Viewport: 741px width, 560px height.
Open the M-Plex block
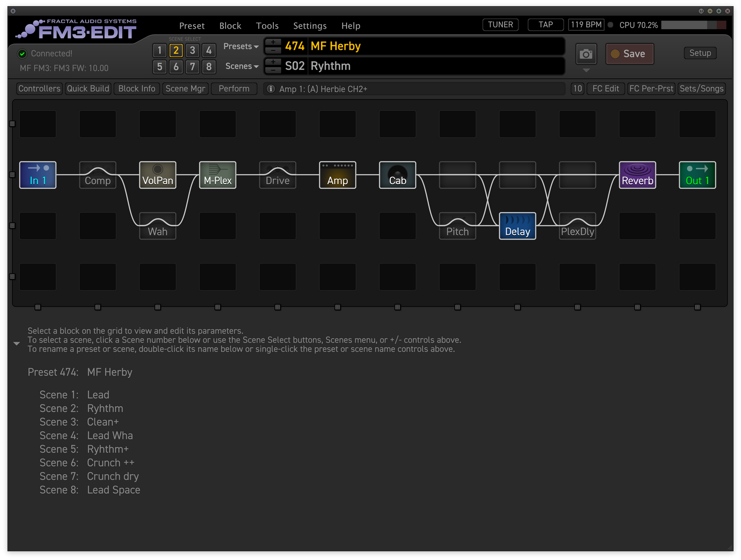point(217,175)
